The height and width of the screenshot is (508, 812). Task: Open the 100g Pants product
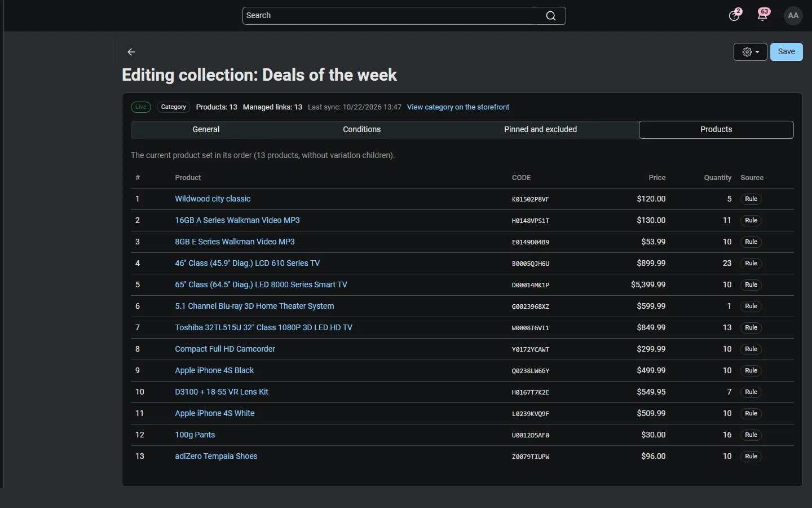[x=195, y=435]
